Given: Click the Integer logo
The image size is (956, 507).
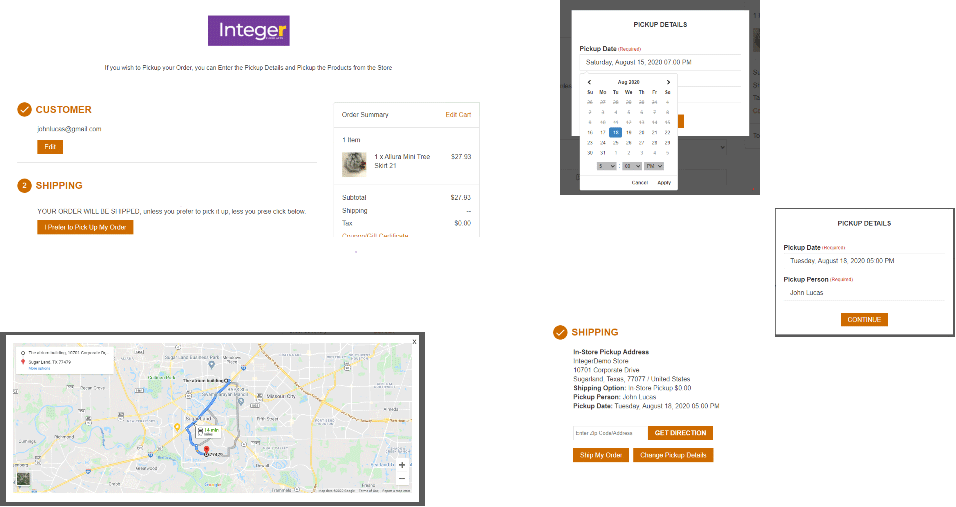Looking at the screenshot, I should coord(249,30).
